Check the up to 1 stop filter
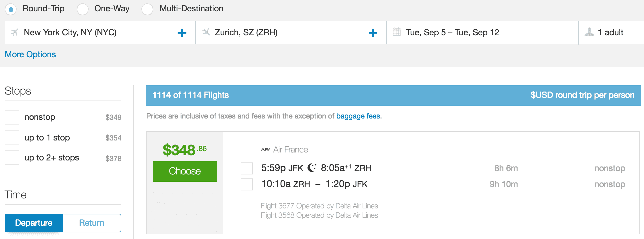 pyautogui.click(x=12, y=137)
